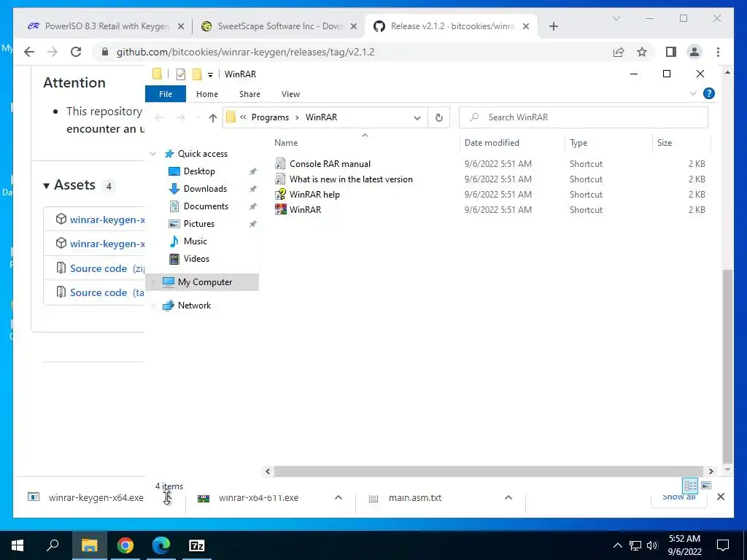Reload the GitHub page
Viewport: 747px width, 560px height.
(x=76, y=52)
